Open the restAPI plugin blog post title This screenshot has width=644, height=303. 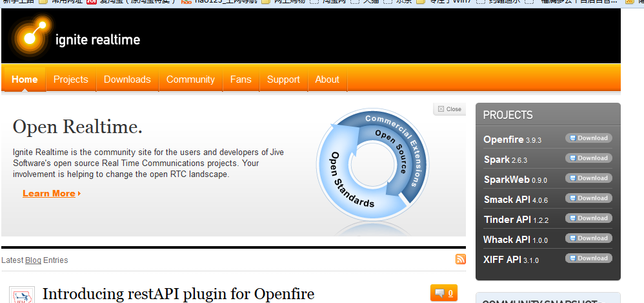point(178,294)
